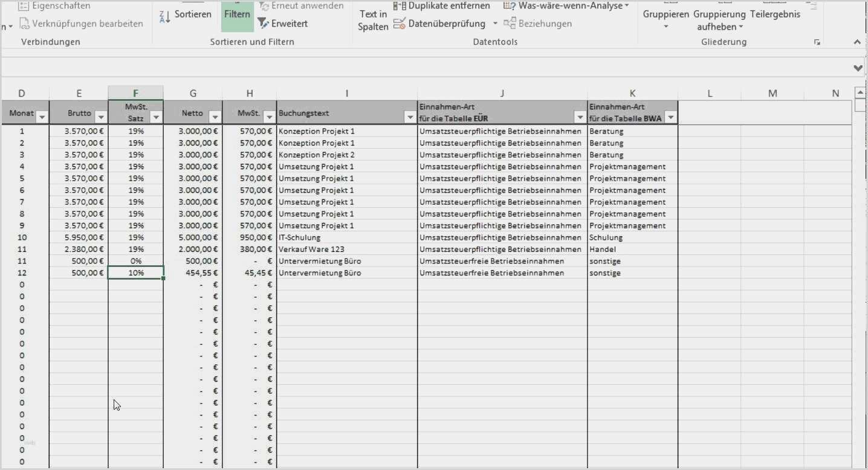Collapse the ribbon with the chevron arrow
This screenshot has width=868, height=470.
coord(857,42)
